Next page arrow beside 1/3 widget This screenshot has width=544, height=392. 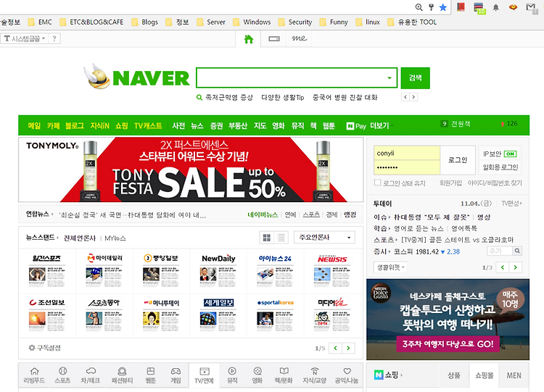tap(516, 267)
